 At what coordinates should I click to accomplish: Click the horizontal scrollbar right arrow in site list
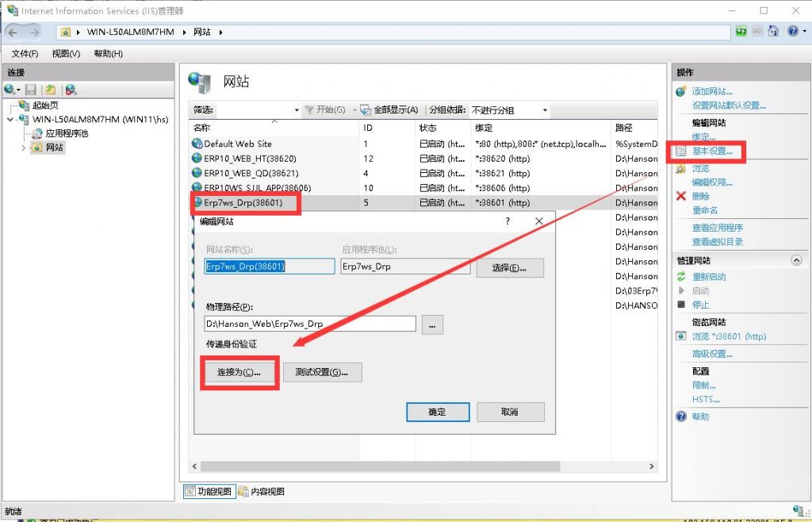(652, 466)
